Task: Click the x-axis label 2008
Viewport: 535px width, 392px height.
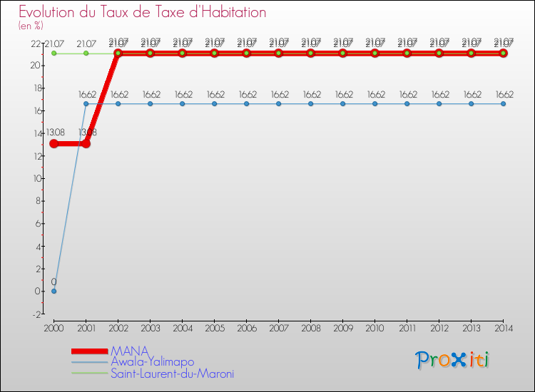Action: tap(310, 329)
